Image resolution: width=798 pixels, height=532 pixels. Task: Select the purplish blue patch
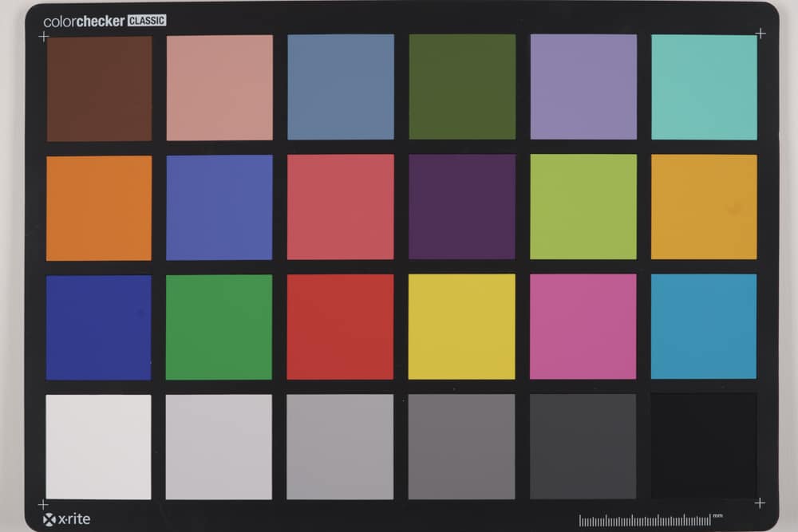coord(219,207)
